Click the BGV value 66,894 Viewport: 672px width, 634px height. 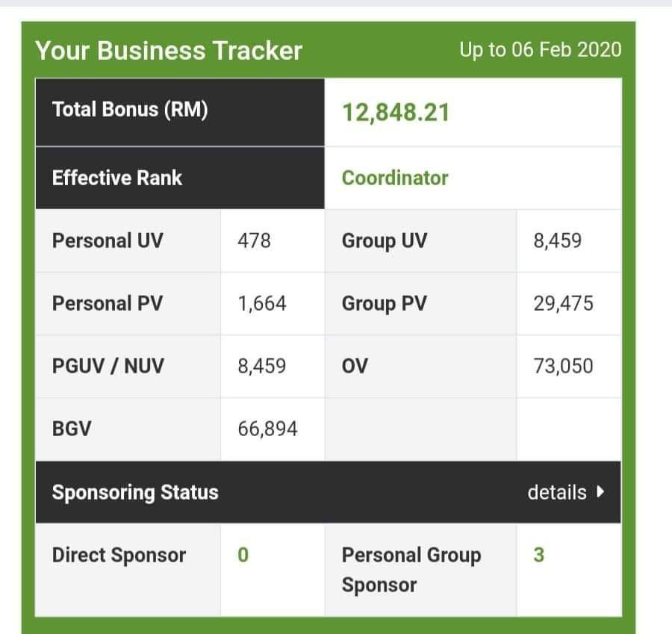click(267, 429)
